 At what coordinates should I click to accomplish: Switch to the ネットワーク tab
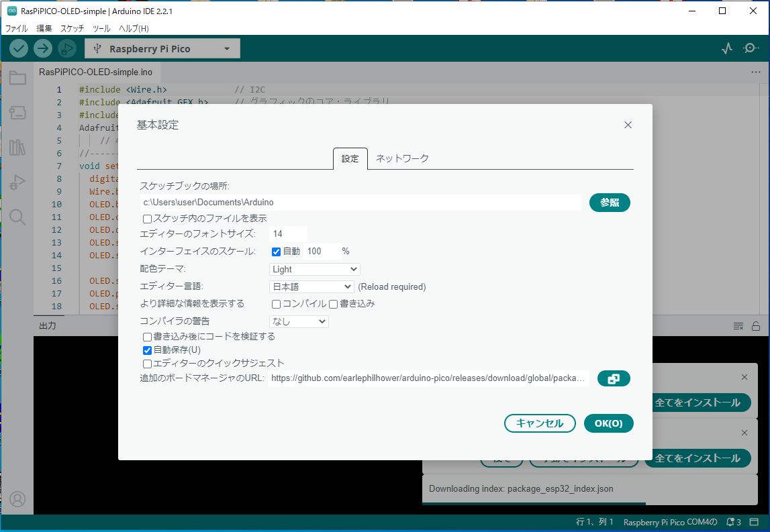click(x=401, y=159)
